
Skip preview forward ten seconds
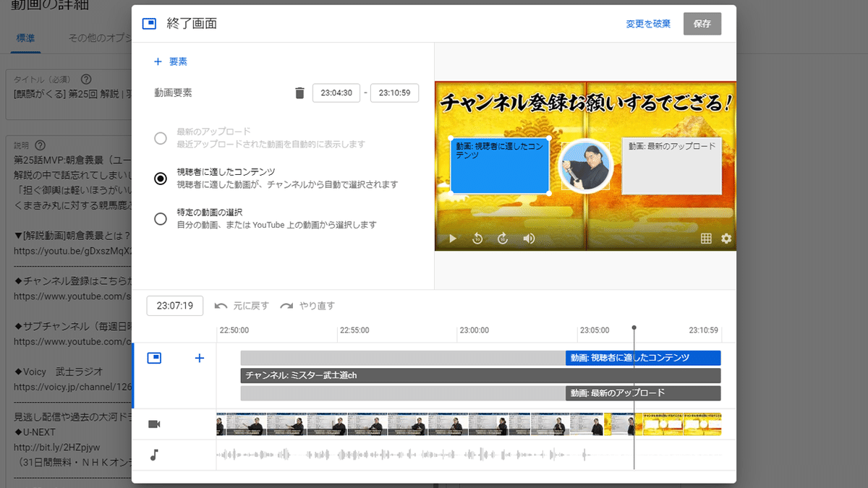tap(503, 239)
